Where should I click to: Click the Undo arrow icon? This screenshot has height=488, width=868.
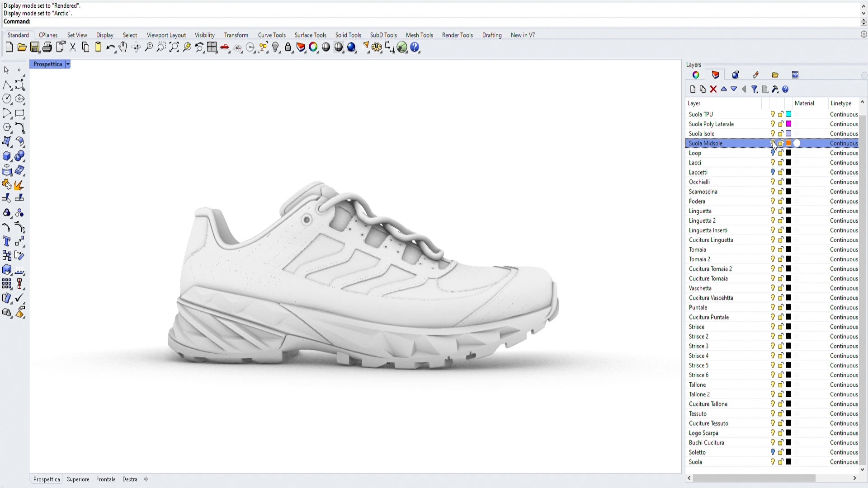coord(110,47)
